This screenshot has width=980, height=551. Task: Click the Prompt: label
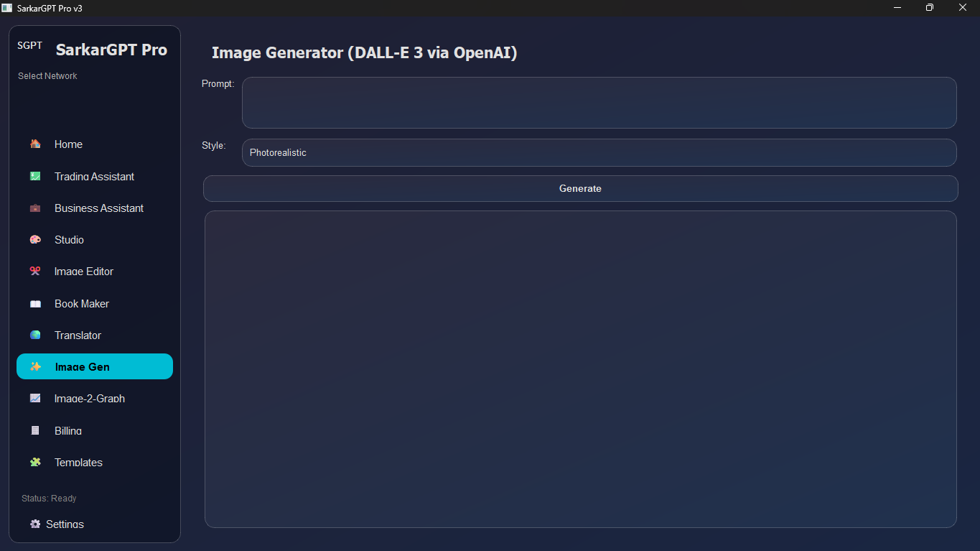(218, 84)
